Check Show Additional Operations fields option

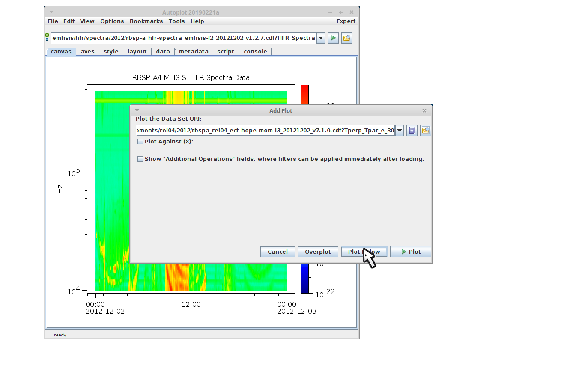tap(140, 159)
